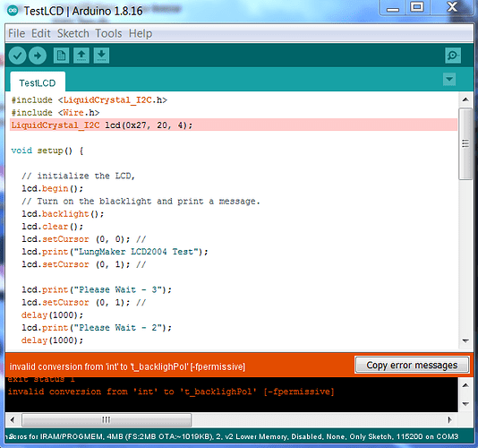Viewport: 478px width, 448px height.
Task: Click the board info status bar text
Action: coord(232,436)
